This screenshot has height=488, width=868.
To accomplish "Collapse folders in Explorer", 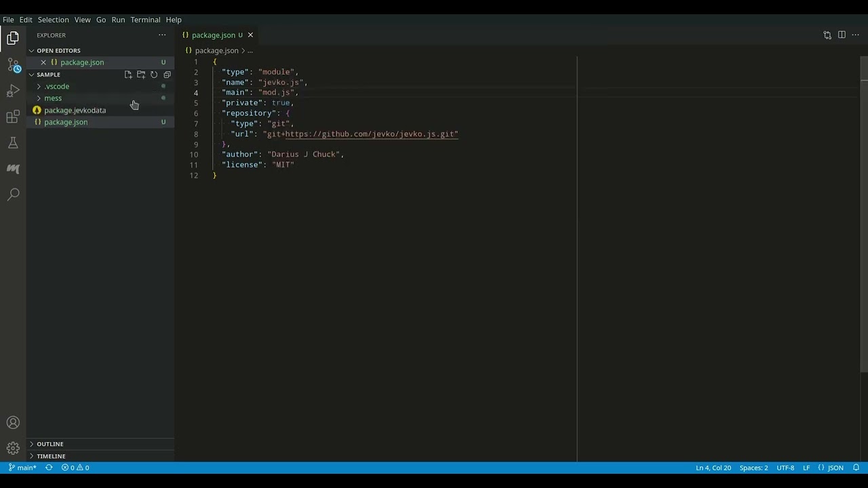I will click(x=167, y=75).
